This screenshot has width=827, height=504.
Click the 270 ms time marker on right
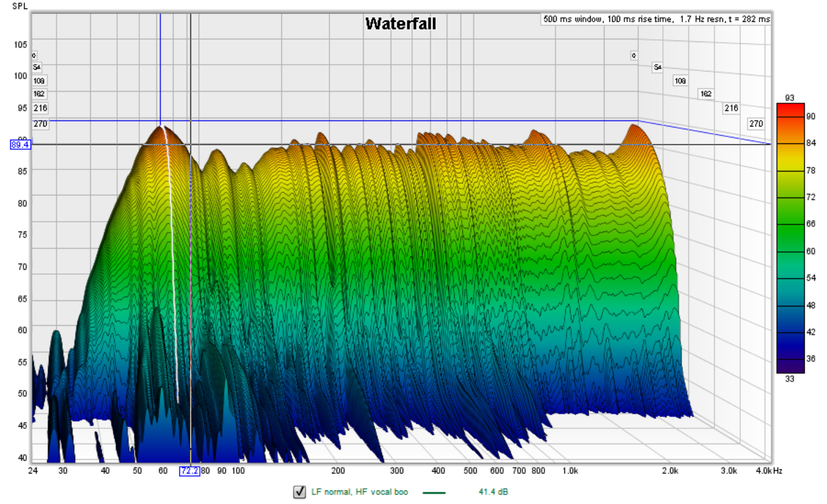[756, 124]
